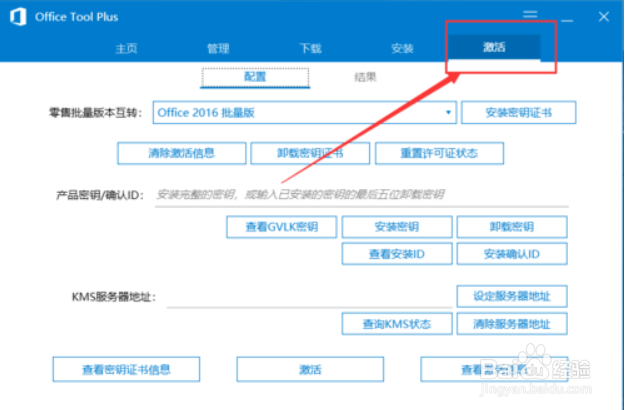
Task: Click 查看密钥证书信息 button
Action: click(x=126, y=369)
